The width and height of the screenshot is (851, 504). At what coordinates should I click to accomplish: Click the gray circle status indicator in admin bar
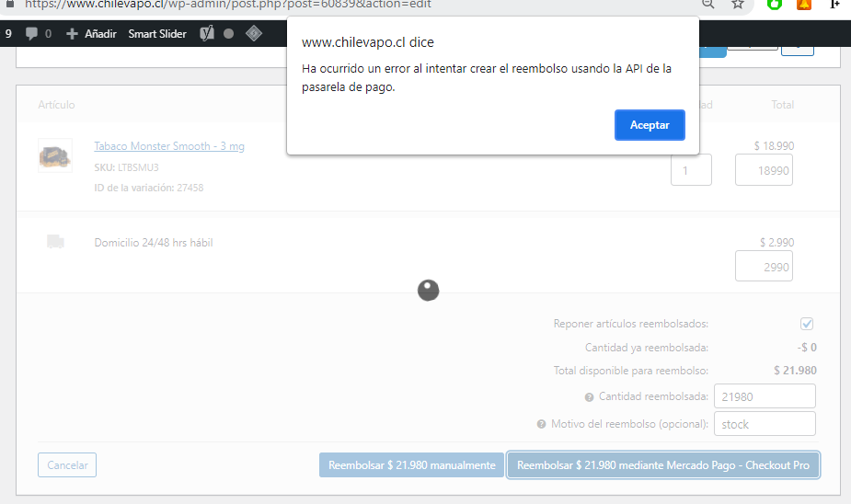tap(228, 34)
